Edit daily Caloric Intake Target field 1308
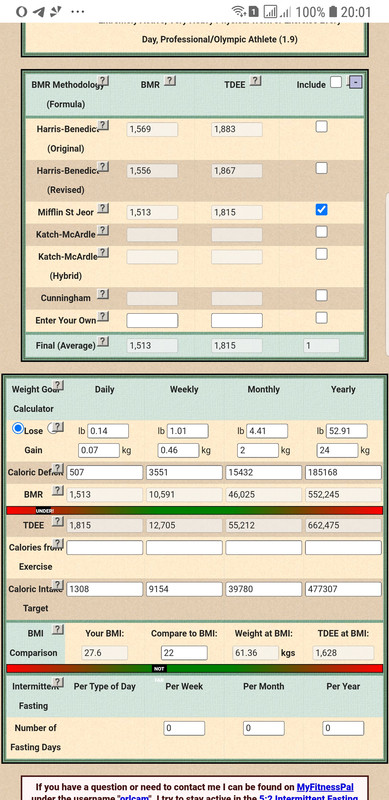389x800 pixels. tap(105, 589)
